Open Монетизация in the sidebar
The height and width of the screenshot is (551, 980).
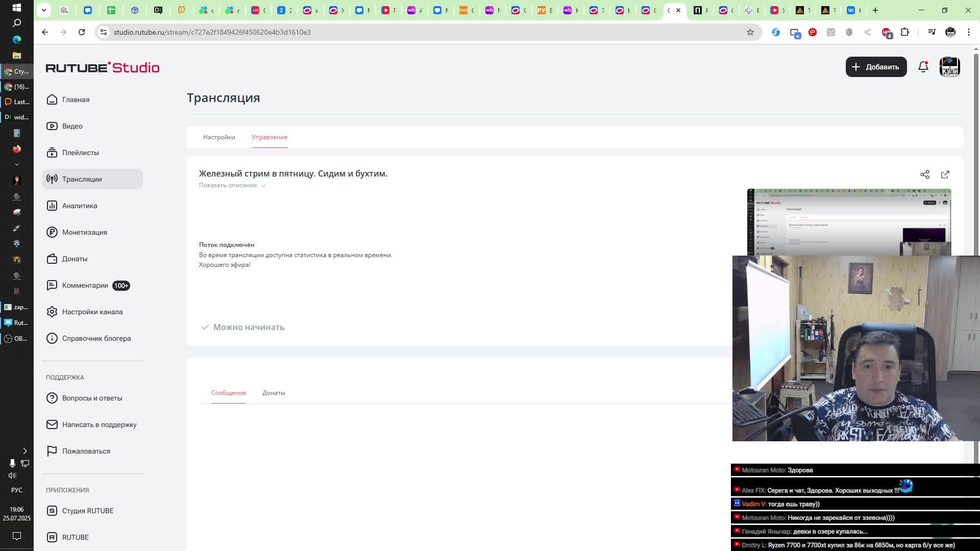[x=84, y=232]
